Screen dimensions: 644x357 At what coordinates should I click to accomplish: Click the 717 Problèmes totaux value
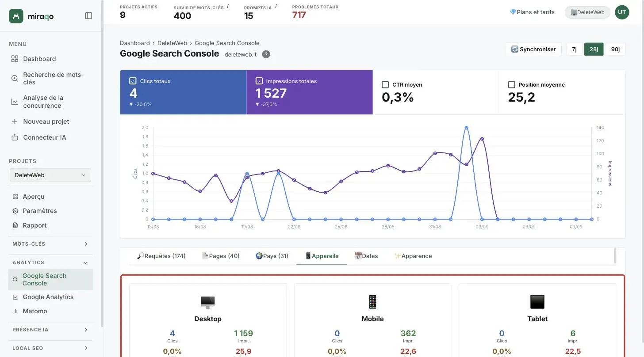tap(299, 15)
